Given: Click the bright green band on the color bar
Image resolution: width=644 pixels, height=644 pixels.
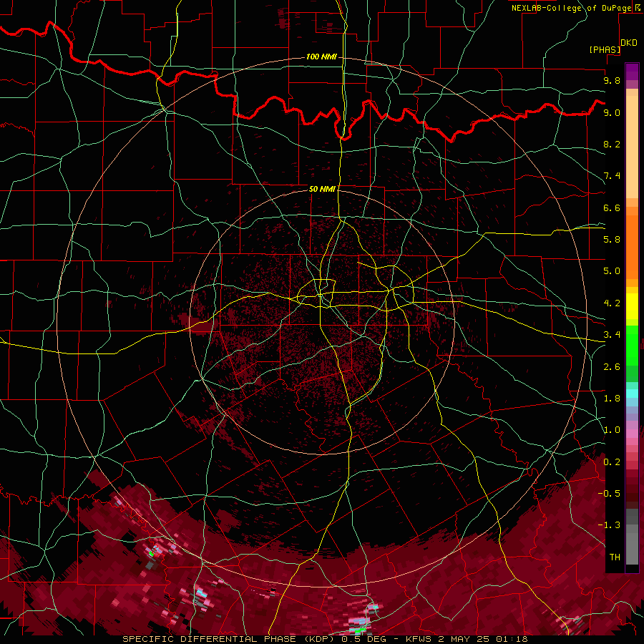Looking at the screenshot, I should 632,345.
